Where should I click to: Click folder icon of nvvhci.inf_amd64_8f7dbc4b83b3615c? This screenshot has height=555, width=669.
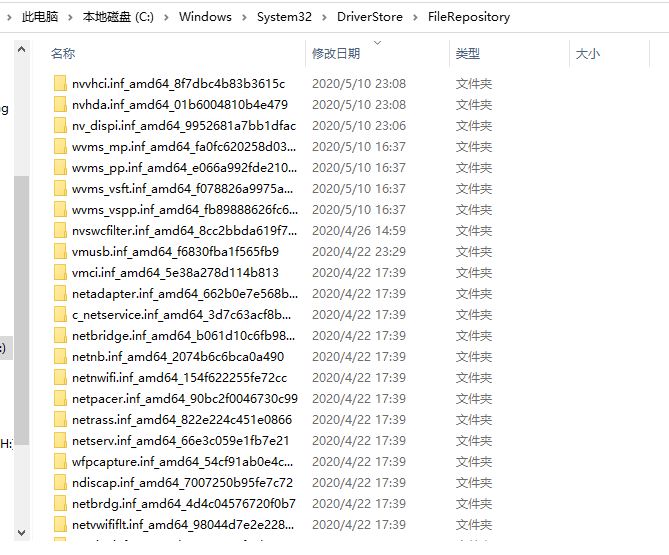[x=60, y=84]
